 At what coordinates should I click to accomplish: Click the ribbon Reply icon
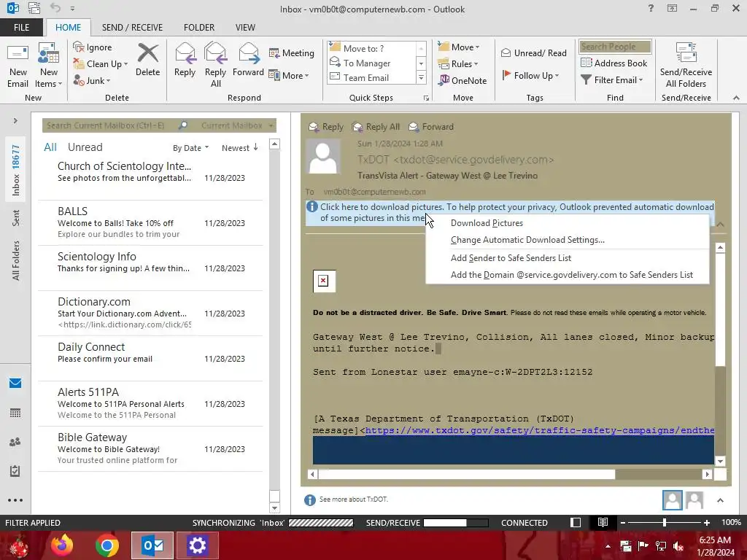[x=185, y=52]
